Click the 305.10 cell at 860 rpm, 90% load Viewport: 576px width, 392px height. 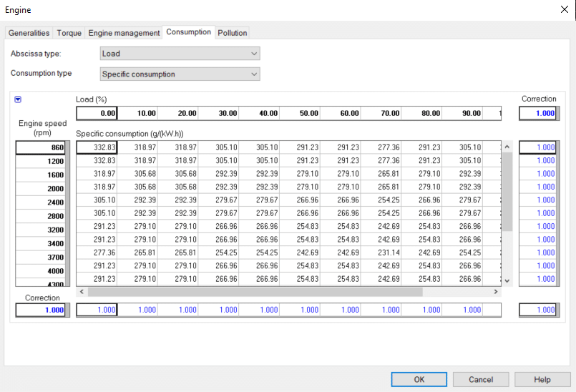pos(462,147)
